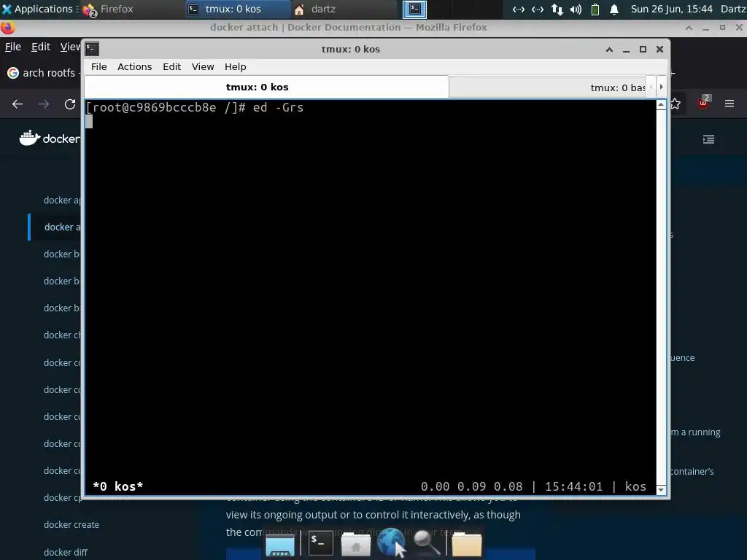Image resolution: width=747 pixels, height=560 pixels.
Task: Click the tmux status '*0 kos*' window label
Action: coord(117,486)
